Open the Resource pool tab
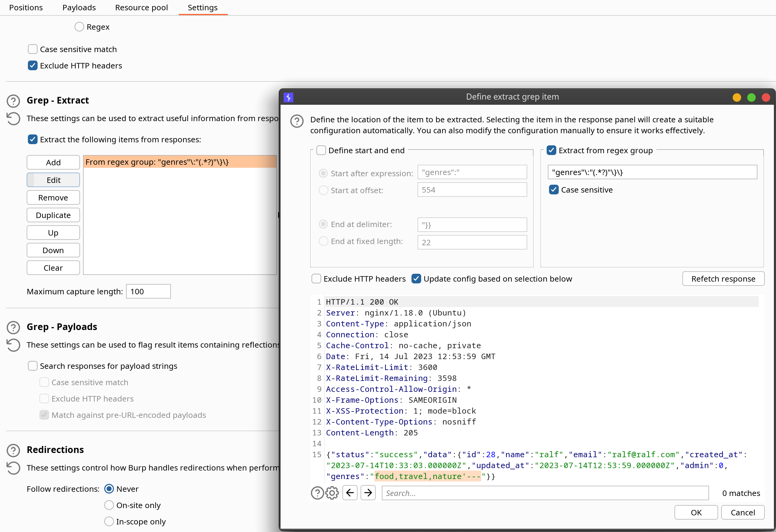 142,7
